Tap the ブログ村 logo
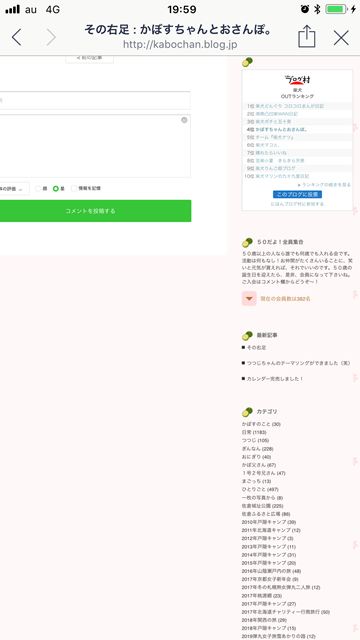 pyautogui.click(x=297, y=80)
